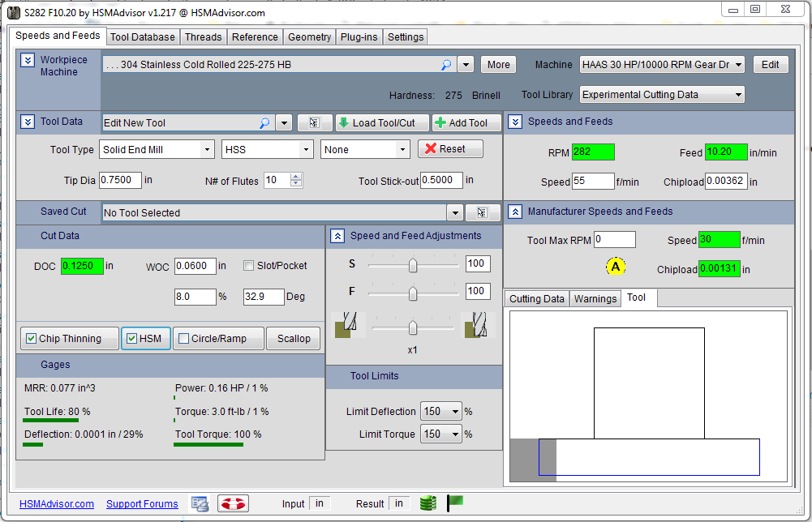Viewport: 812px width, 522px height.
Task: Click the green flag icon in status bar
Action: [455, 503]
